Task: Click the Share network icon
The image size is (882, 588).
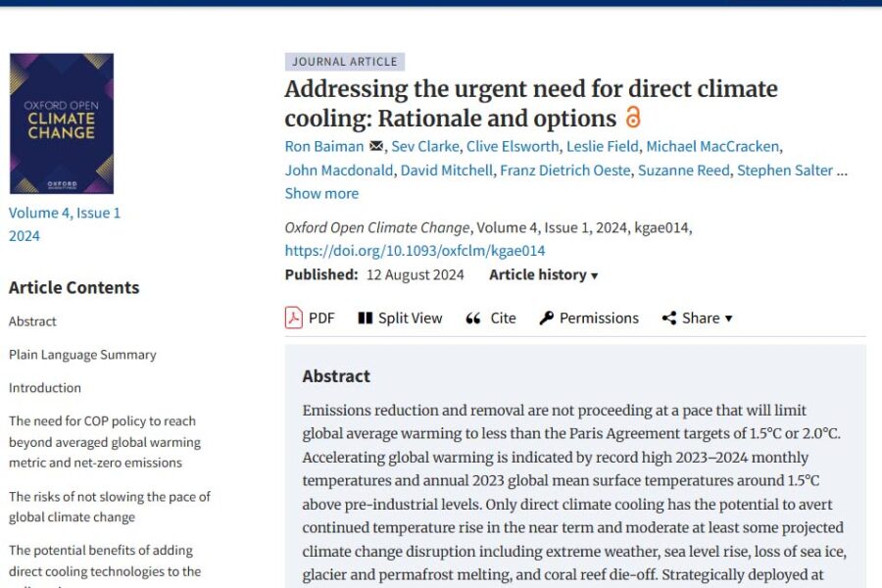Action: (669, 318)
